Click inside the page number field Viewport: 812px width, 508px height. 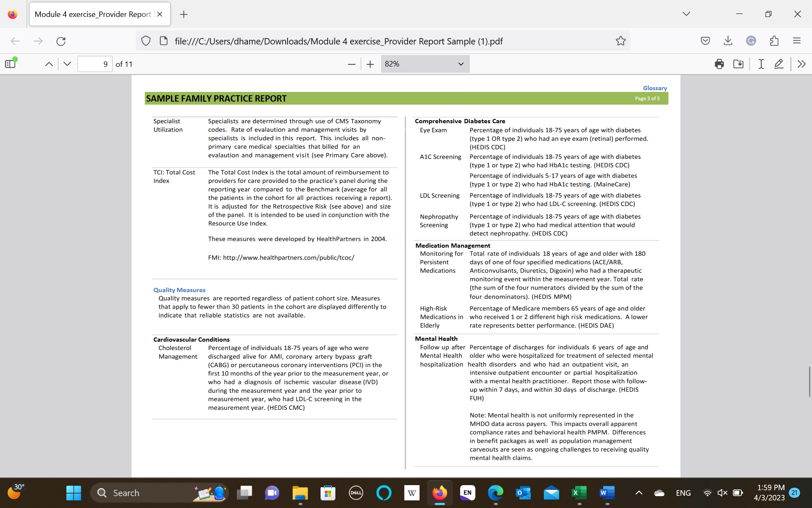95,64
